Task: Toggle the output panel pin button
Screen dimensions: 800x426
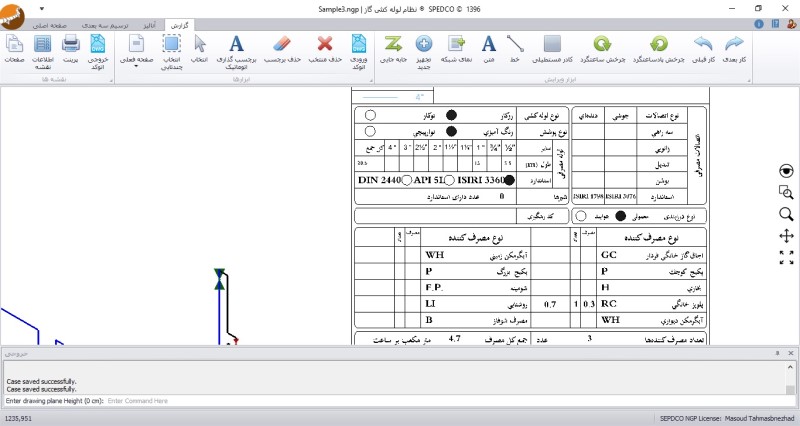Action: point(778,353)
